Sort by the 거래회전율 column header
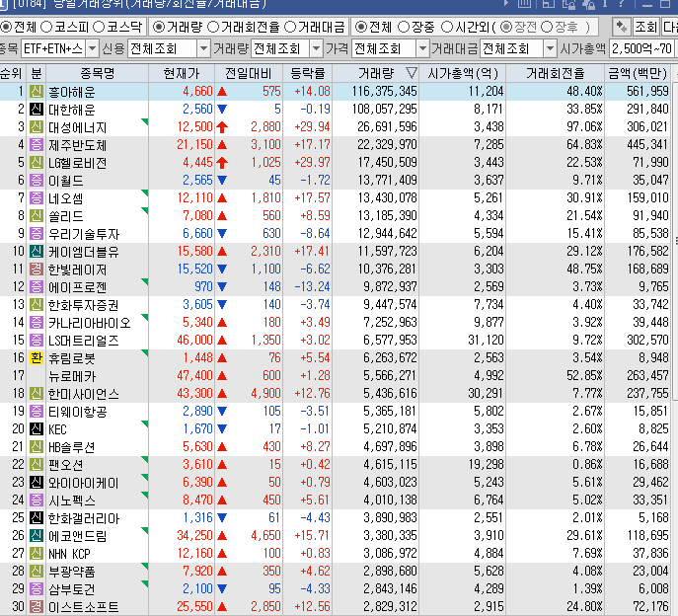This screenshot has width=678, height=616. coord(556,73)
